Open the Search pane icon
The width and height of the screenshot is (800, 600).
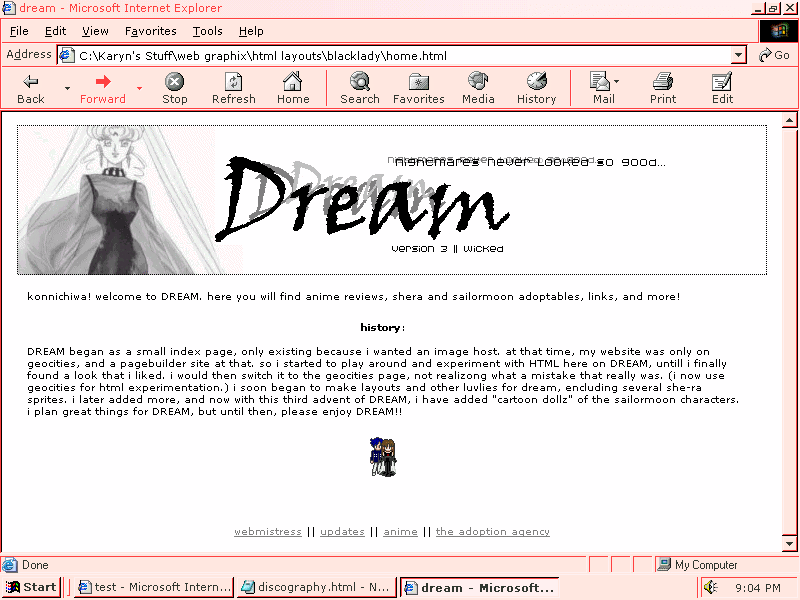[x=360, y=83]
